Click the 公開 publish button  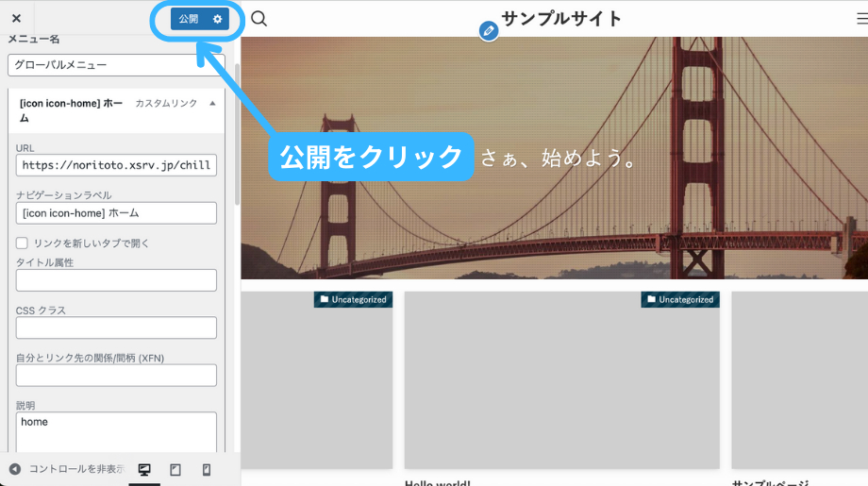coord(189,19)
